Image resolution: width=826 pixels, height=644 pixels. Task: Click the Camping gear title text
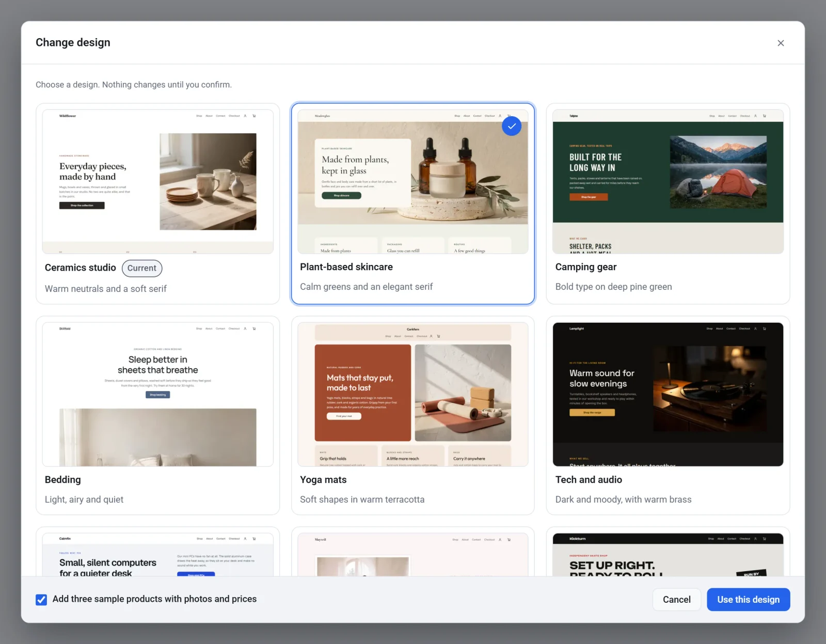[586, 267]
